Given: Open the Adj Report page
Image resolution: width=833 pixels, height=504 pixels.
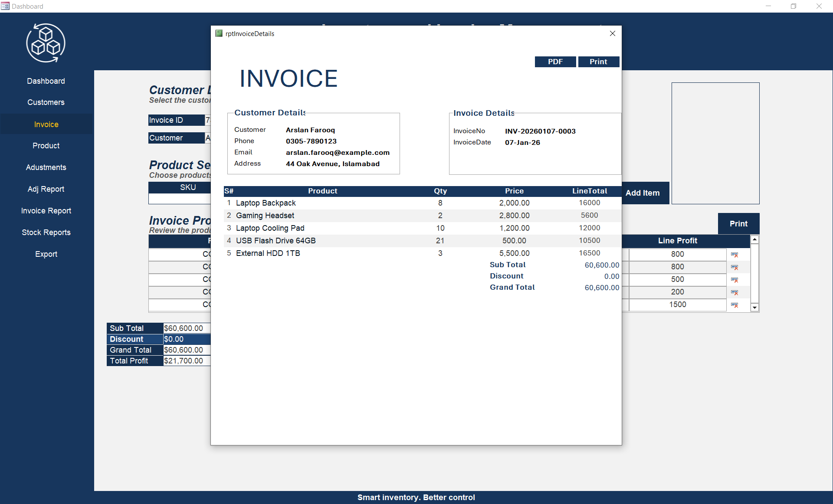Looking at the screenshot, I should coord(46,189).
